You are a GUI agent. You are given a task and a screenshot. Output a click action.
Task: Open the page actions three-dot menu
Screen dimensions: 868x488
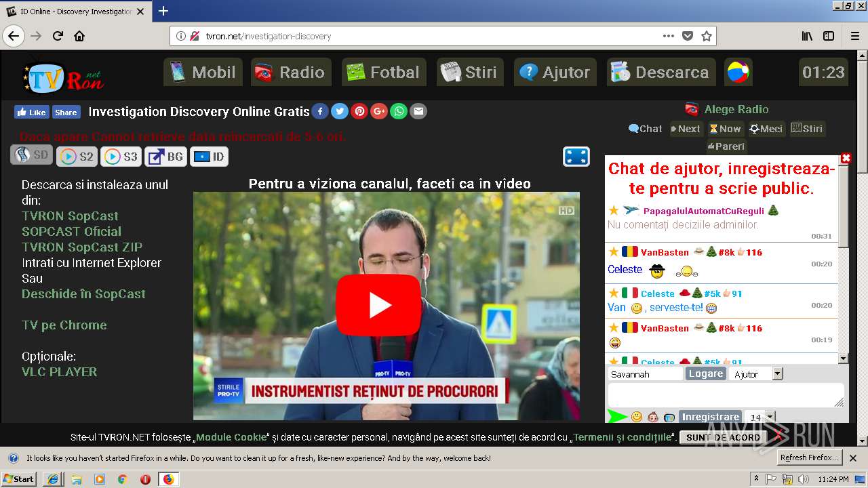669,36
